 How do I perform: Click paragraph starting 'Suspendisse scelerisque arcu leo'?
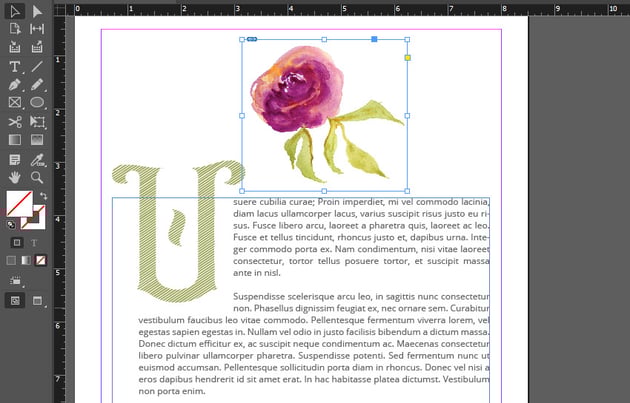click(314, 344)
